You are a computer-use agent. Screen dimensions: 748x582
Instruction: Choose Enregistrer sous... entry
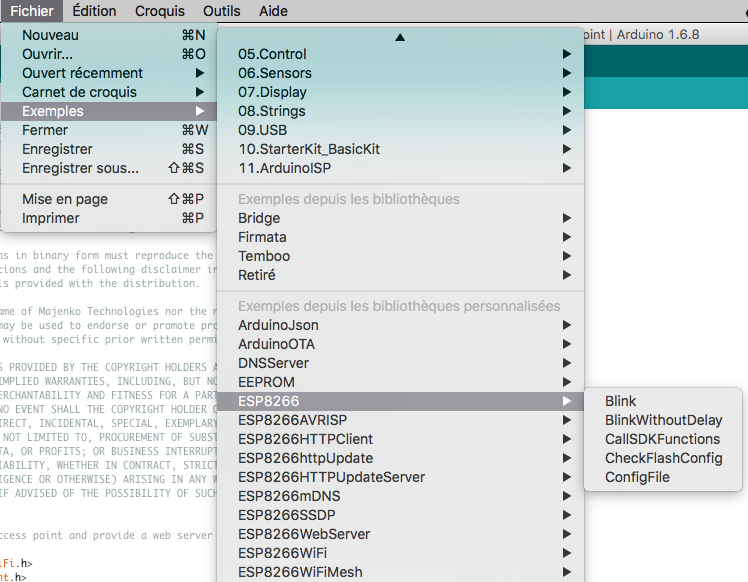pyautogui.click(x=109, y=168)
